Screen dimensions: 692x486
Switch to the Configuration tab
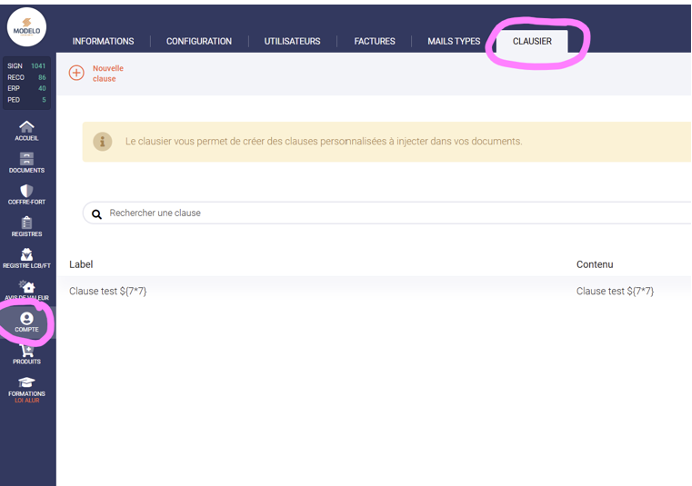[x=199, y=41]
